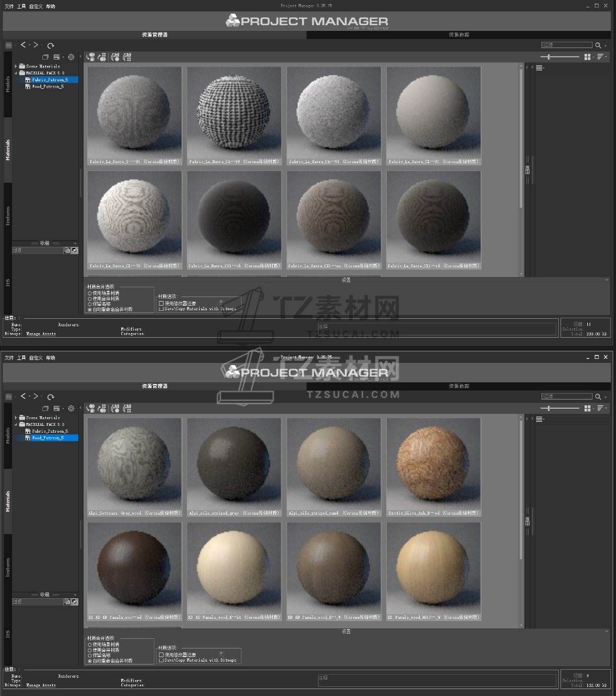The image size is (616, 696).
Task: Open the gear settings icon in upper window
Action: (71, 57)
